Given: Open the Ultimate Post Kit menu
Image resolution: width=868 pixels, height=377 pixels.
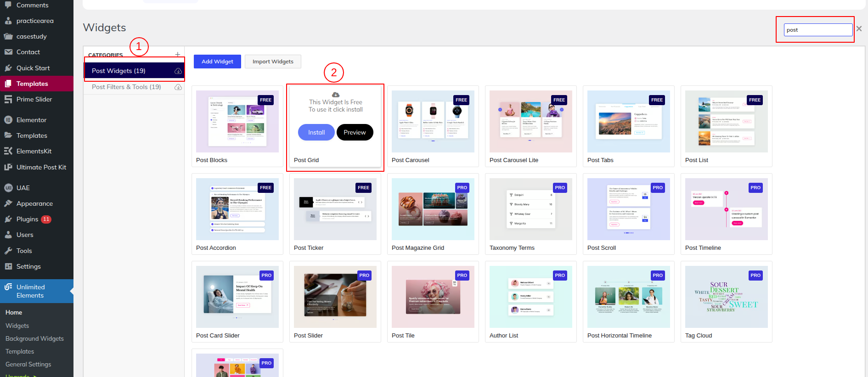Looking at the screenshot, I should pos(37,167).
